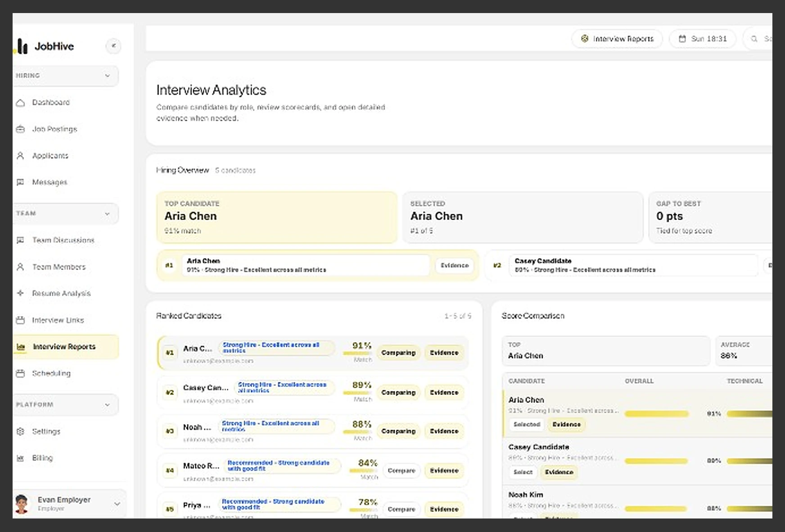Screen dimensions: 785x532
Task: Click the Settings gear icon
Action: (20, 432)
